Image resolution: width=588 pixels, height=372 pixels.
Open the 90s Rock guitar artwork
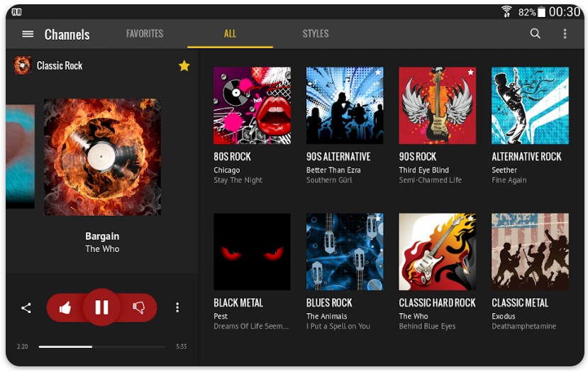tap(437, 106)
